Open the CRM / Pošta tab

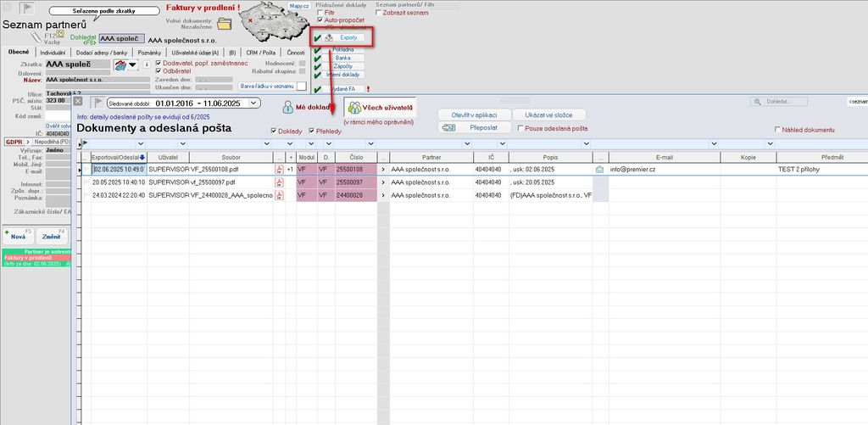[261, 53]
